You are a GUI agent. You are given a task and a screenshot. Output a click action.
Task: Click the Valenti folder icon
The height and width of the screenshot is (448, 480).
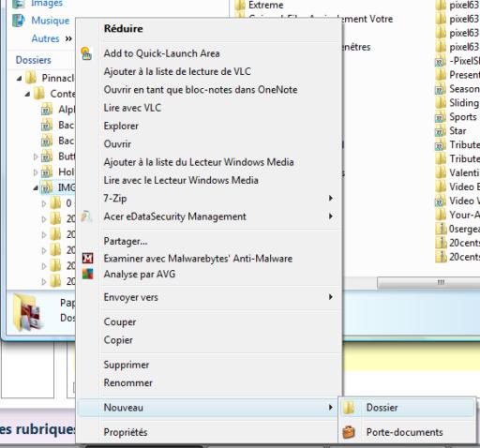point(441,172)
